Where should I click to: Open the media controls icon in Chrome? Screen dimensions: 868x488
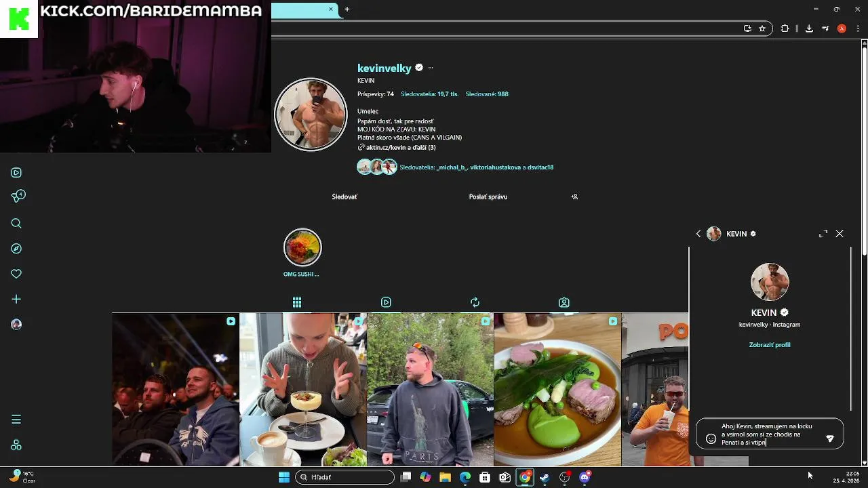coord(825,28)
